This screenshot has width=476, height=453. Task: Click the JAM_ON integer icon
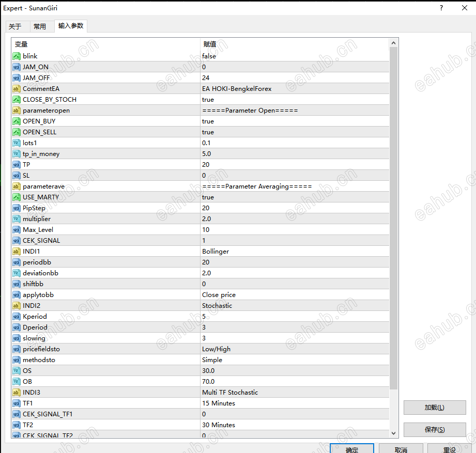tap(17, 67)
